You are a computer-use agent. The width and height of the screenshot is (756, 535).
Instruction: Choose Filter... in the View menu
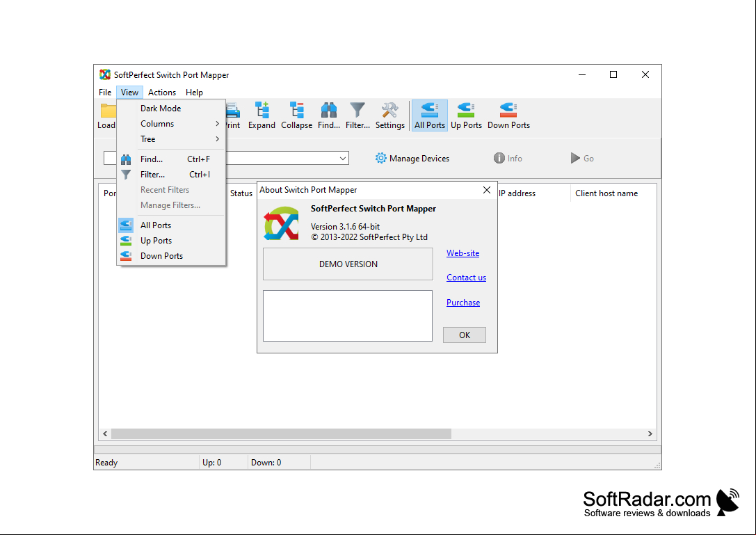[171, 175]
